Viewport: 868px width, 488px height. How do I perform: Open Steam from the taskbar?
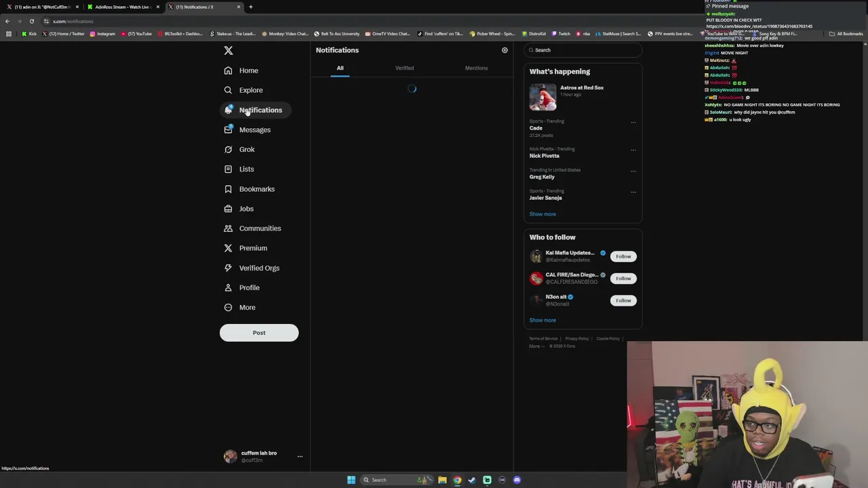[x=472, y=480]
